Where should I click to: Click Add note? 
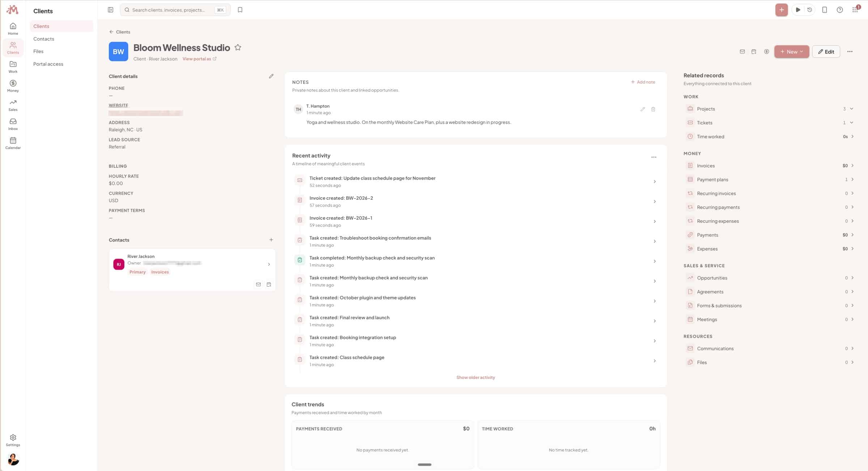[x=643, y=82]
